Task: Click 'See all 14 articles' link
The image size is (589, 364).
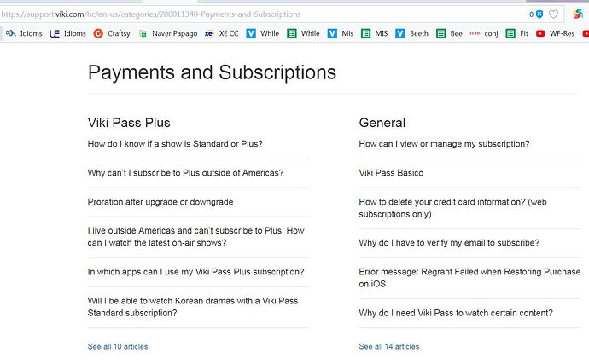Action: (389, 346)
